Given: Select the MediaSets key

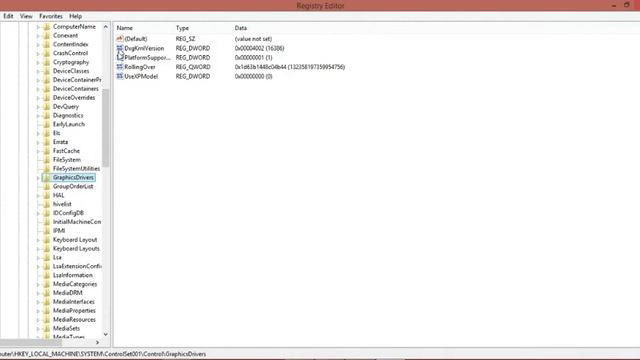Looking at the screenshot, I should (x=66, y=329).
